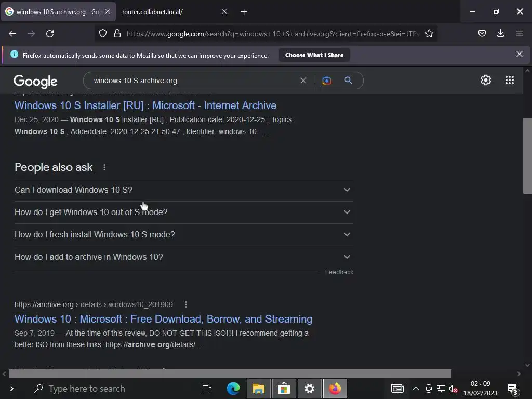532x399 pixels.
Task: Bookmark this page with the star
Action: point(429,34)
